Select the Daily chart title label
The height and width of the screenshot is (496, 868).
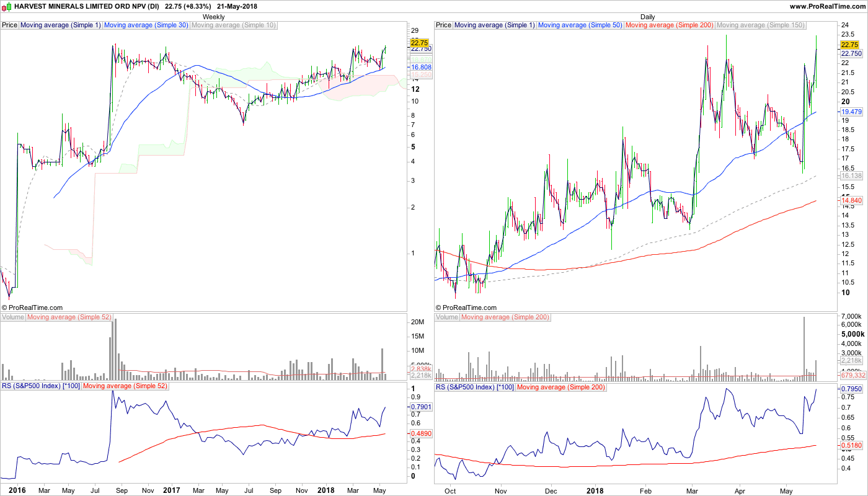point(648,17)
